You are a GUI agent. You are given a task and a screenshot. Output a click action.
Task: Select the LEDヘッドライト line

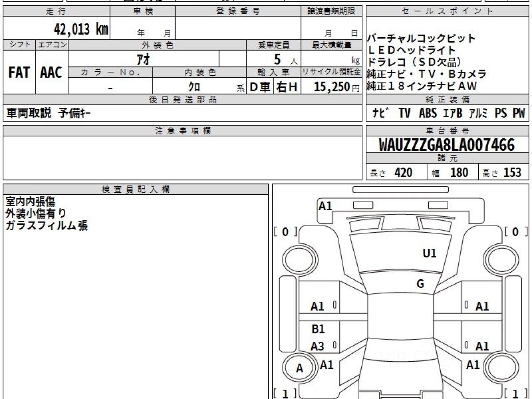pos(411,50)
